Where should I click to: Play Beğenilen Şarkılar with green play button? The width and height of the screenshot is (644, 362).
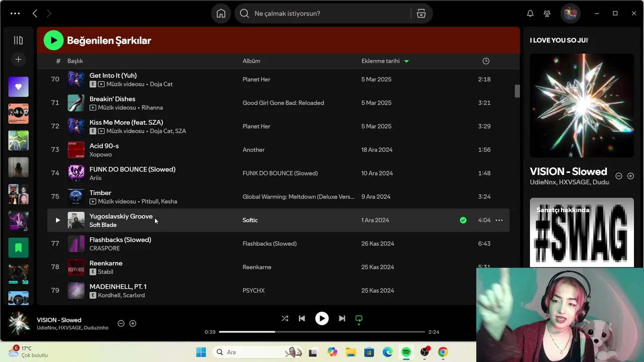point(53,40)
